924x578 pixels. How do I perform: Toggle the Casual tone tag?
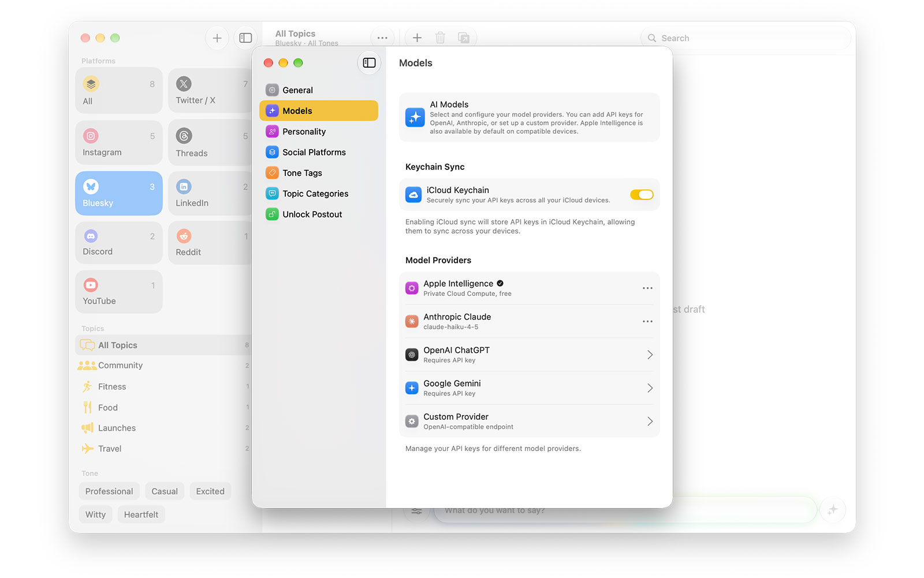click(x=165, y=491)
